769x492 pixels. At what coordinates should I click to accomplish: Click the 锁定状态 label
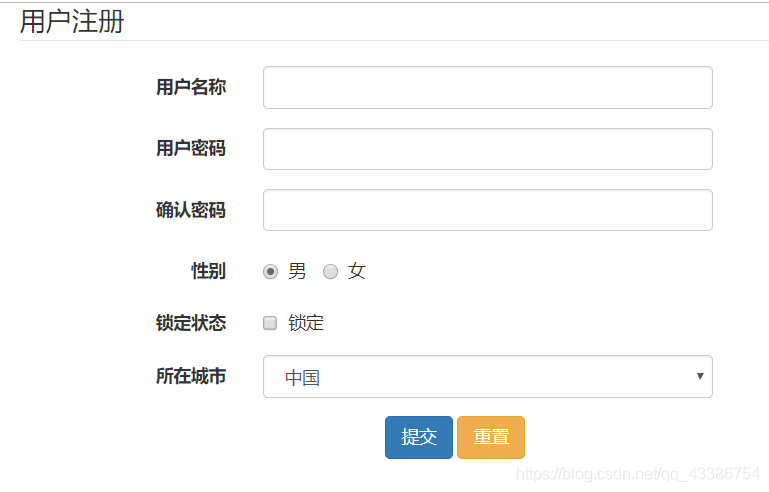click(x=191, y=323)
